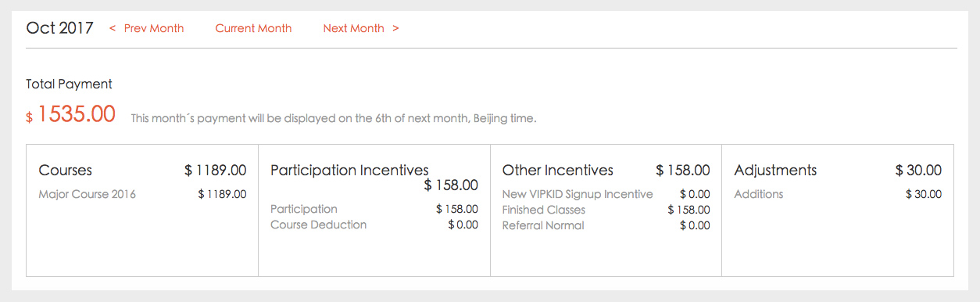
Task: Open the Current Month view
Action: click(x=253, y=28)
